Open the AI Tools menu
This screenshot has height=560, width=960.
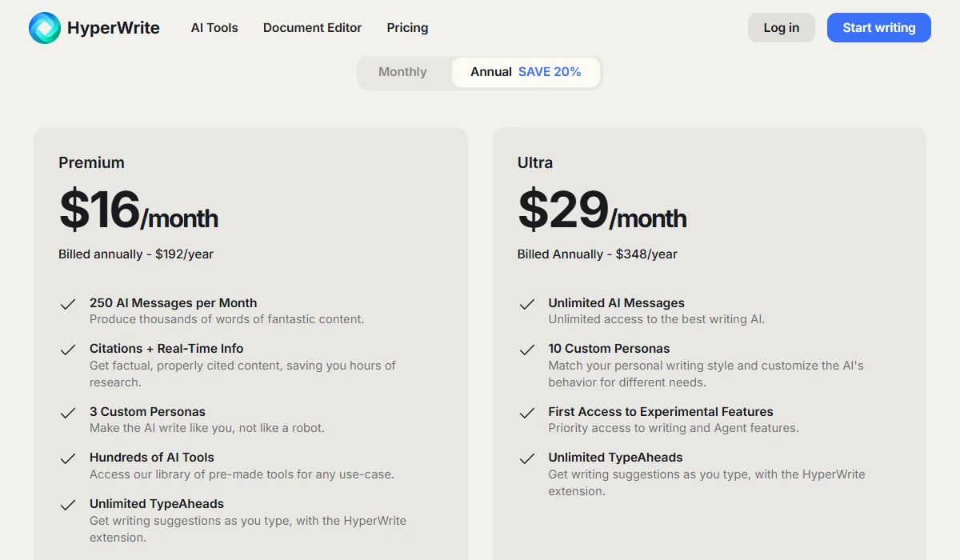214,28
